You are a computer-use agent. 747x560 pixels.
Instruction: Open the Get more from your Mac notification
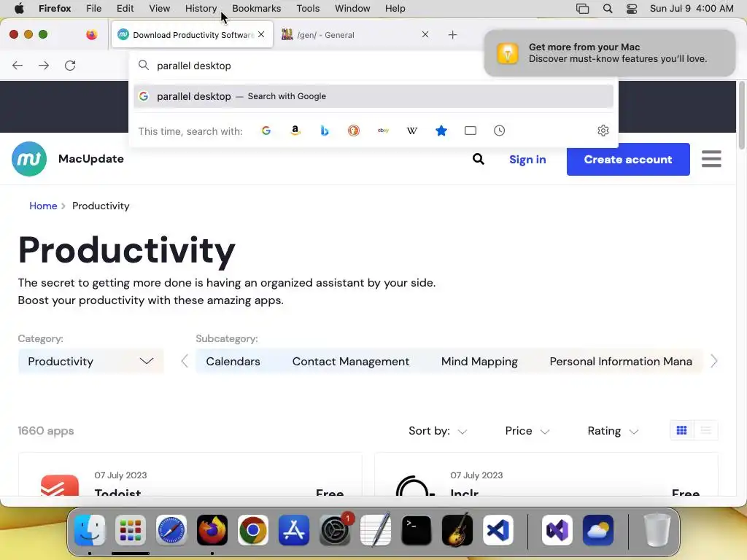coord(610,52)
